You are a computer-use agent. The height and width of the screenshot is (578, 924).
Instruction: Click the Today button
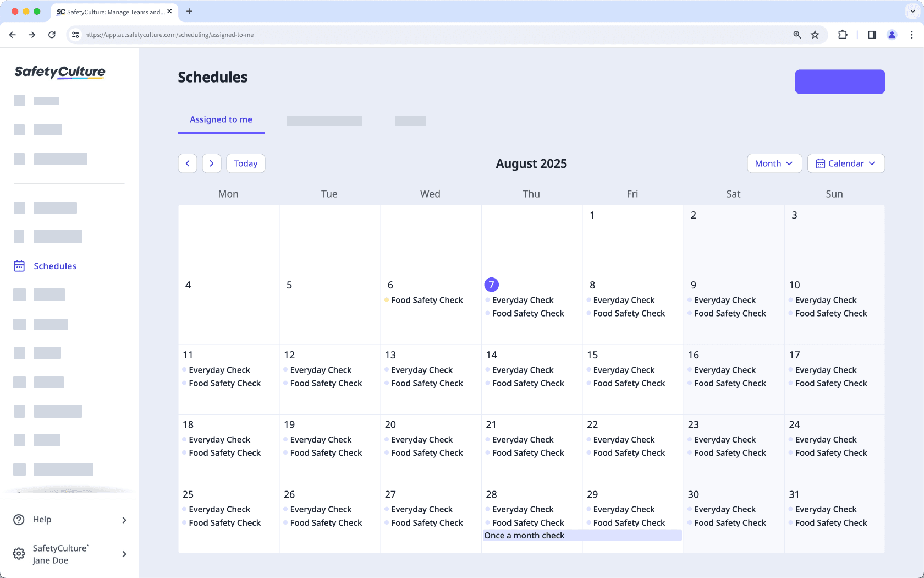[x=245, y=163]
